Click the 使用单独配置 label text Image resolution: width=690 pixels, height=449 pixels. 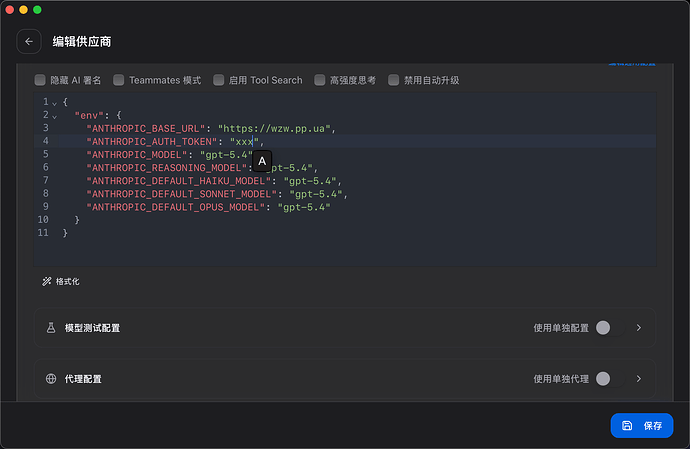(561, 328)
